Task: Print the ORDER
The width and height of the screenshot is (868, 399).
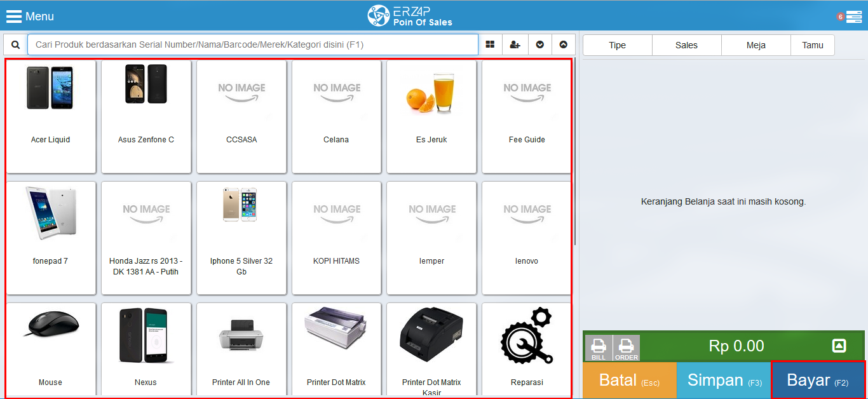Action: point(627,348)
